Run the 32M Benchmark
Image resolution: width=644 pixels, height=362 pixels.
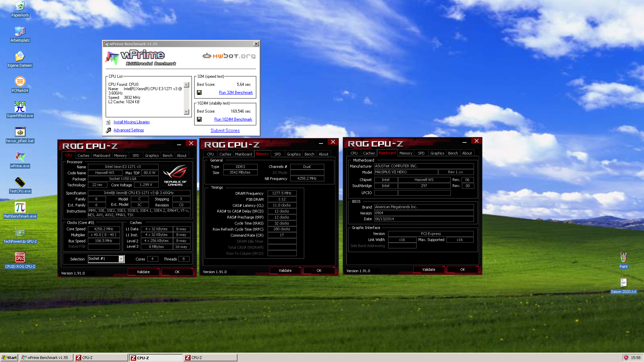236,93
